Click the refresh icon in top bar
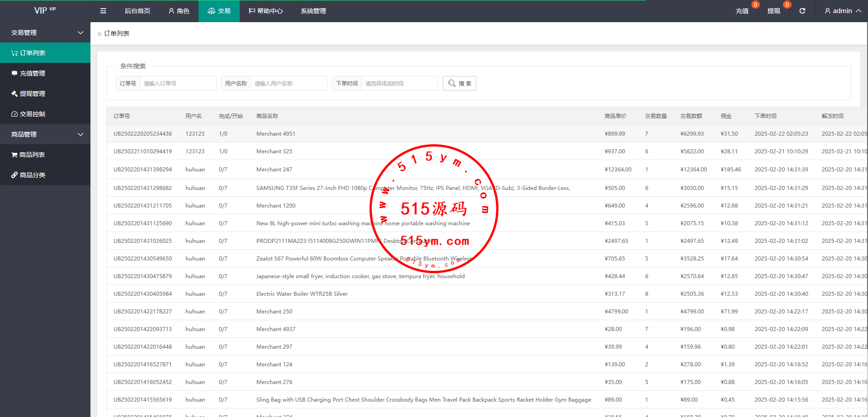This screenshot has height=417, width=868. coord(802,11)
